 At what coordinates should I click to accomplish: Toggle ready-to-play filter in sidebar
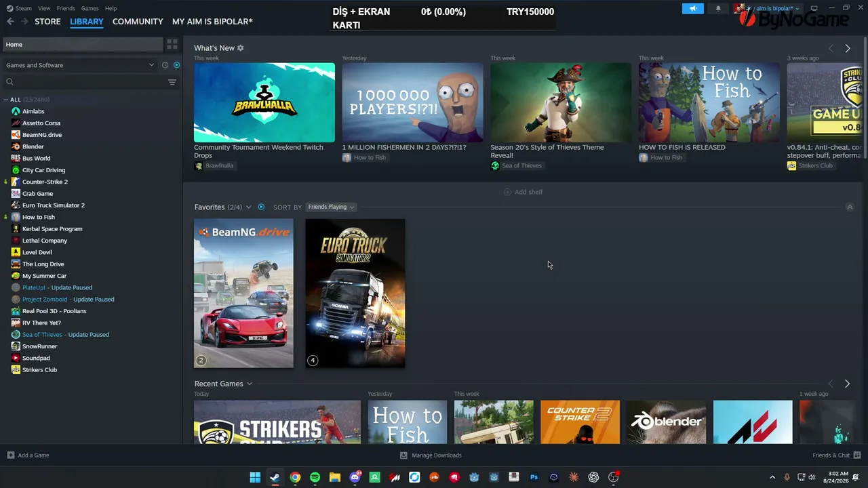click(x=176, y=65)
